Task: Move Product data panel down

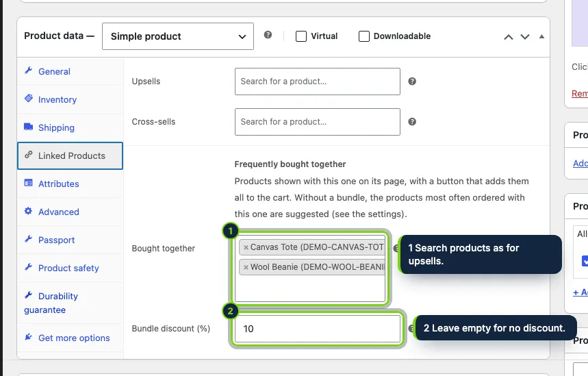Action: pyautogui.click(x=525, y=37)
